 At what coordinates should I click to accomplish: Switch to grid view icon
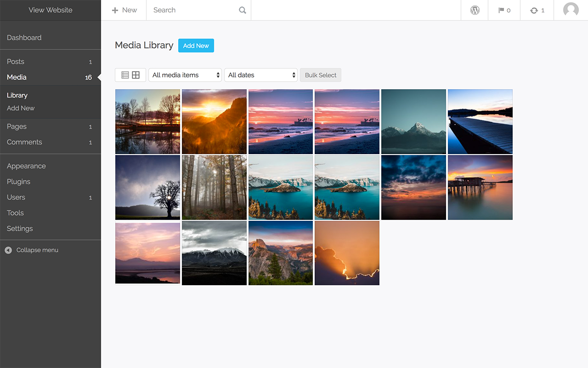pyautogui.click(x=136, y=75)
